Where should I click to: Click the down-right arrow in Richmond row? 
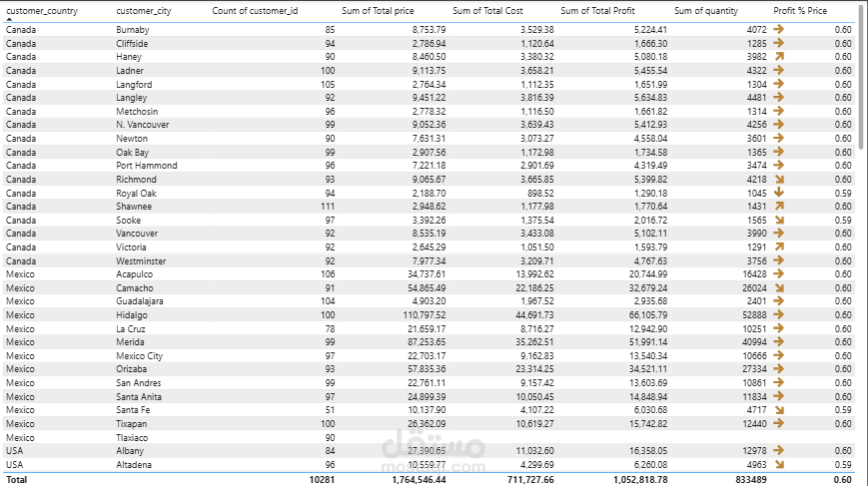[779, 180]
